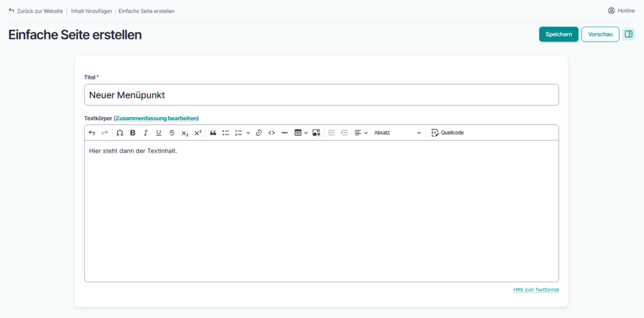The width and height of the screenshot is (644, 318).
Task: Click the Speichern button
Action: pyautogui.click(x=558, y=34)
